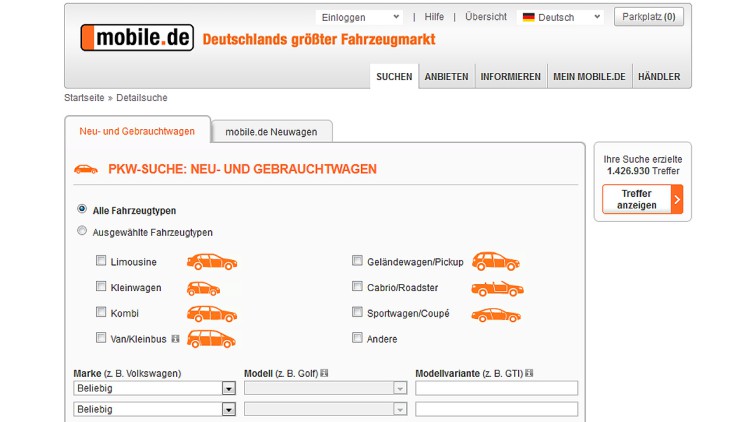Select Ausgewählte Fahrzeugtypen radio button
750x422 pixels.
(82, 231)
